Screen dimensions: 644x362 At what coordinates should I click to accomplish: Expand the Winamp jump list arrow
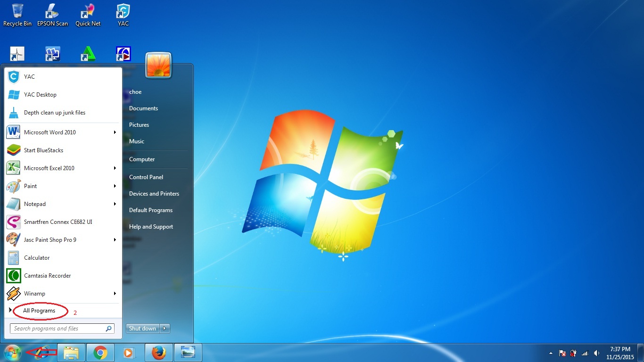tap(115, 294)
